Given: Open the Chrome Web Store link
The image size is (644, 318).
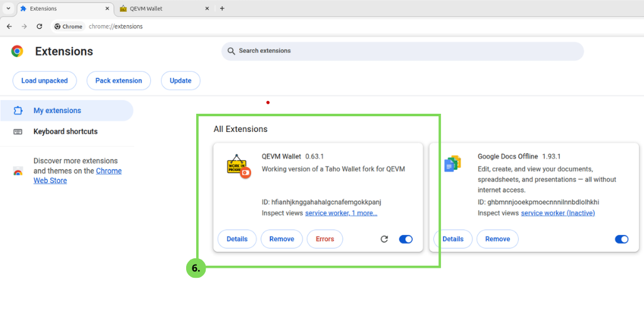Looking at the screenshot, I should point(77,175).
